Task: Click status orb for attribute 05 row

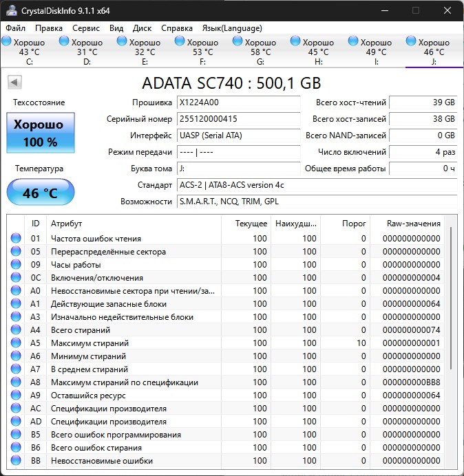Action: [x=16, y=251]
